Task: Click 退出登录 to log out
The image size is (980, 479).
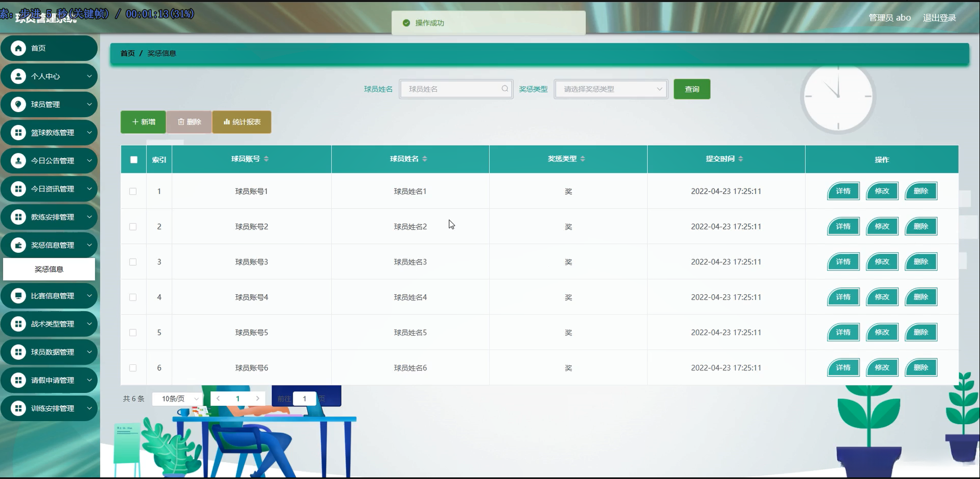Action: 940,18
